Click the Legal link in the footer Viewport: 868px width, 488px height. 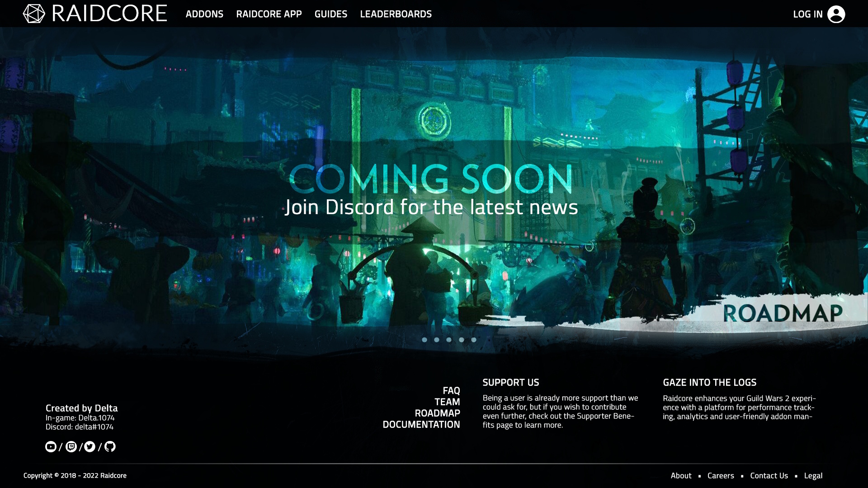point(813,475)
